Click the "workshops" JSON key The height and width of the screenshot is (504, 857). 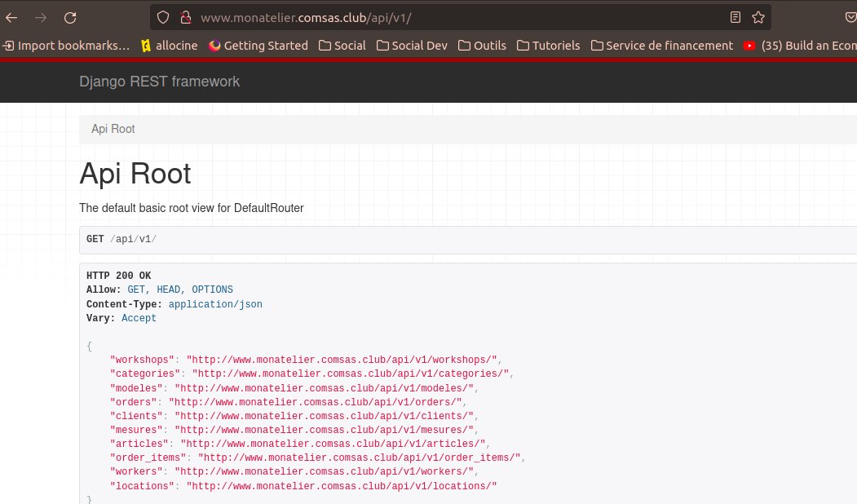click(x=142, y=360)
